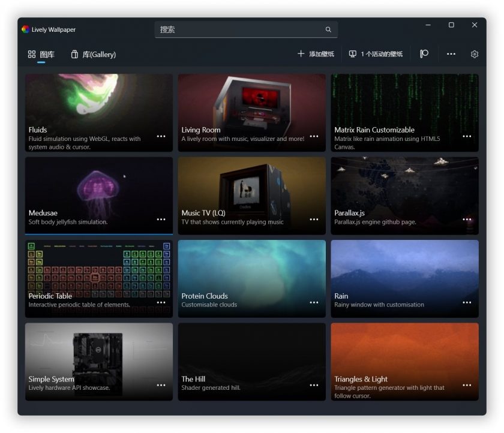
Task: Open more options for Living Room wallpaper
Action: coord(314,136)
